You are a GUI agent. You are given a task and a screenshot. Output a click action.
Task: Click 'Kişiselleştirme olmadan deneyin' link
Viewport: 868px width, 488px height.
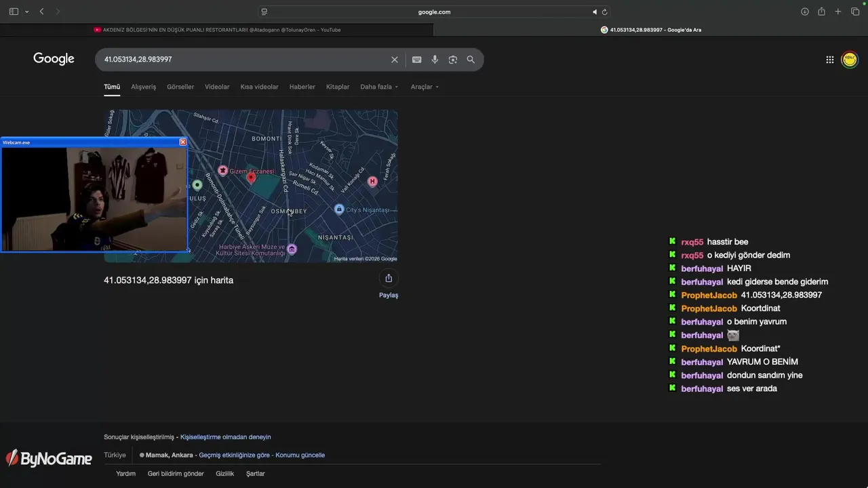pyautogui.click(x=225, y=437)
